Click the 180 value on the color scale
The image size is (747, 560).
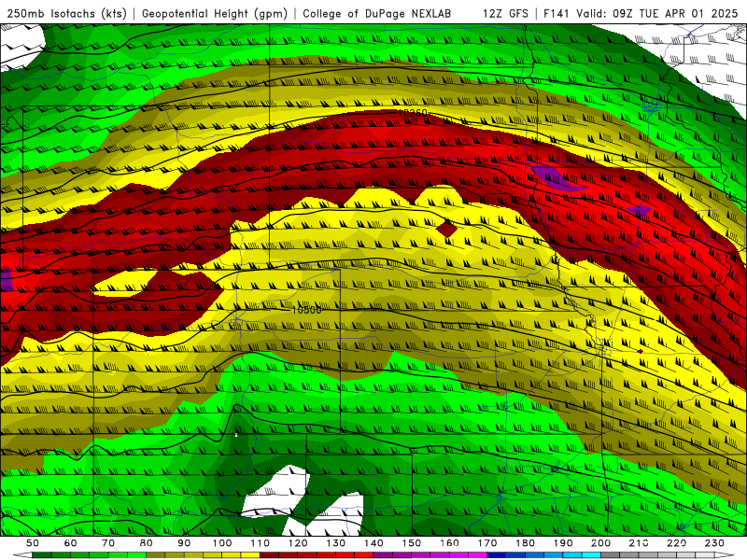point(525,543)
